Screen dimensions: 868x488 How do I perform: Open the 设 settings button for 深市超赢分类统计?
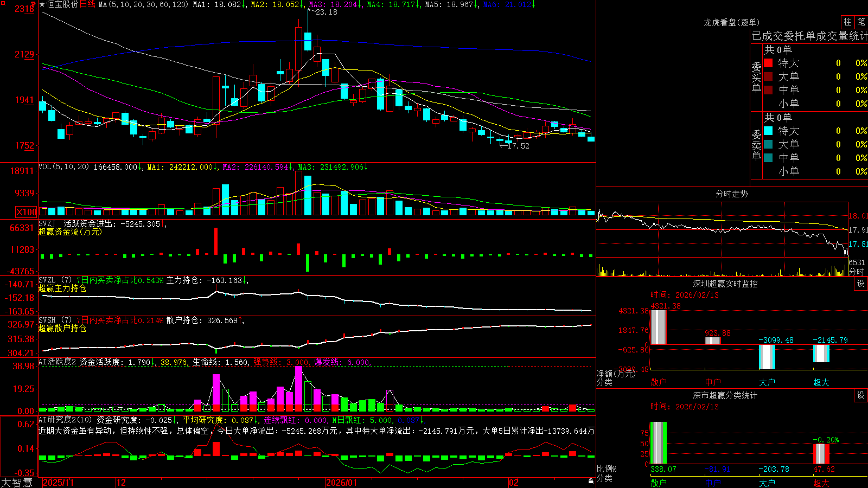point(861,395)
